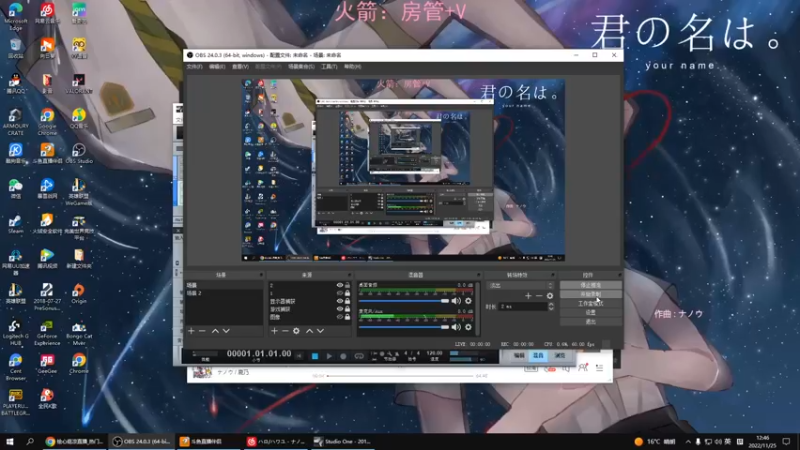
Task: Switch to Studio One in the taskbar
Action: click(x=342, y=441)
